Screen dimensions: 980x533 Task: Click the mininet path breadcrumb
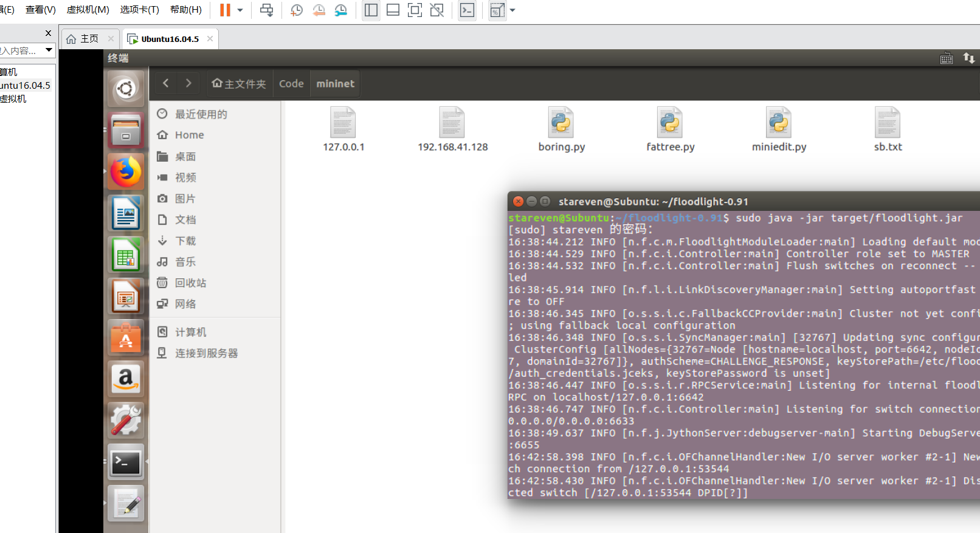(335, 83)
